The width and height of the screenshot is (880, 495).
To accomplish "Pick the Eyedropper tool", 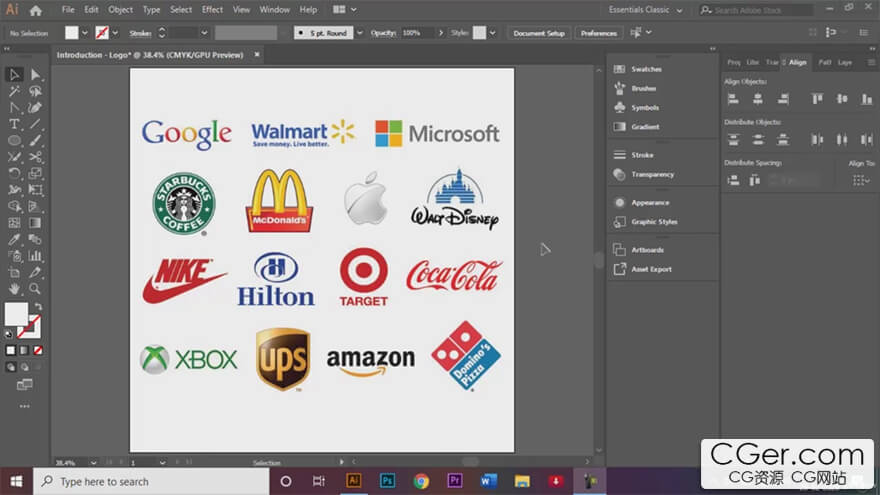I will pos(15,239).
